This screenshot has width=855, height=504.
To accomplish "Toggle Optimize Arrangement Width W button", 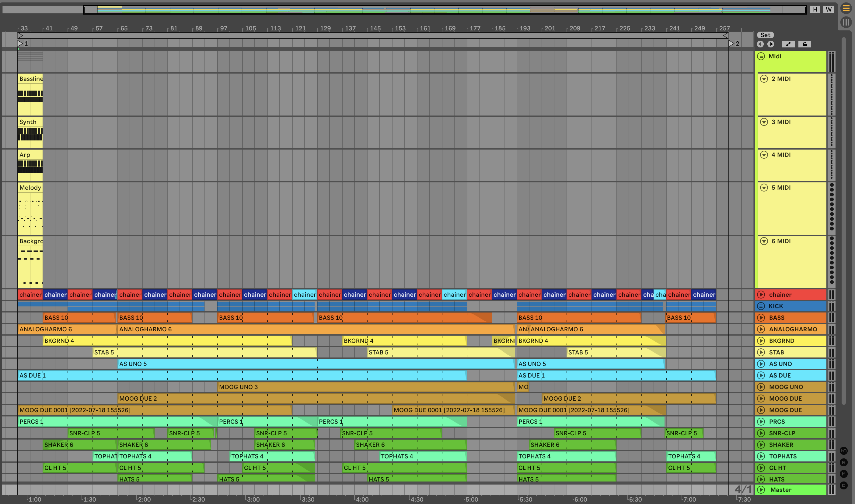I will pos(829,9).
